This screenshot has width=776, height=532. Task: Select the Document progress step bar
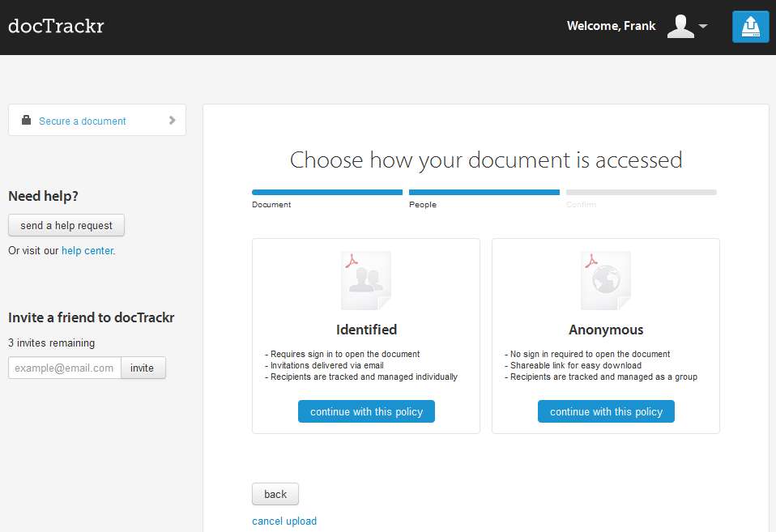coord(327,193)
